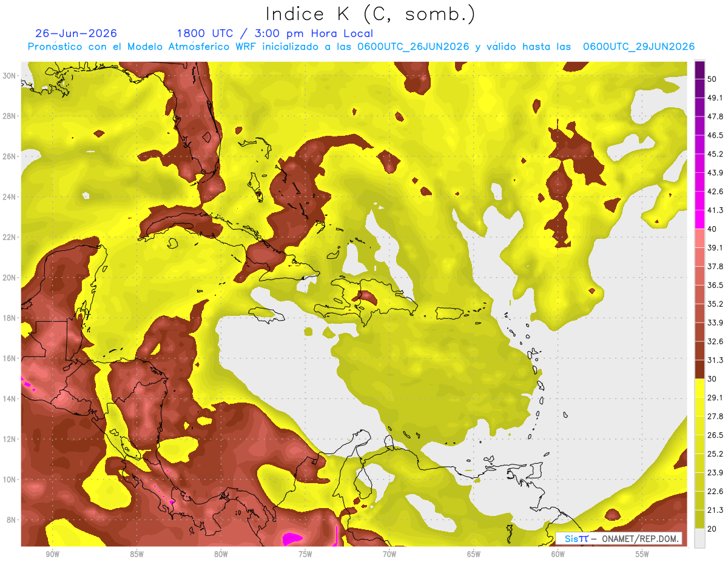Click the colorbar value "20"
This screenshot has width=728, height=562.
(713, 529)
